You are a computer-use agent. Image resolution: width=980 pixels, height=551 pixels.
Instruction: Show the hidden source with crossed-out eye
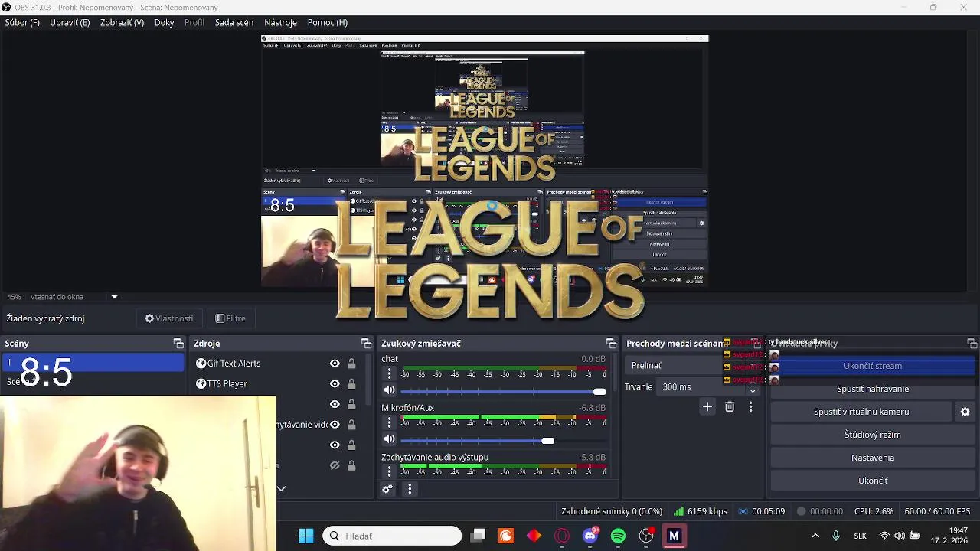tap(335, 465)
